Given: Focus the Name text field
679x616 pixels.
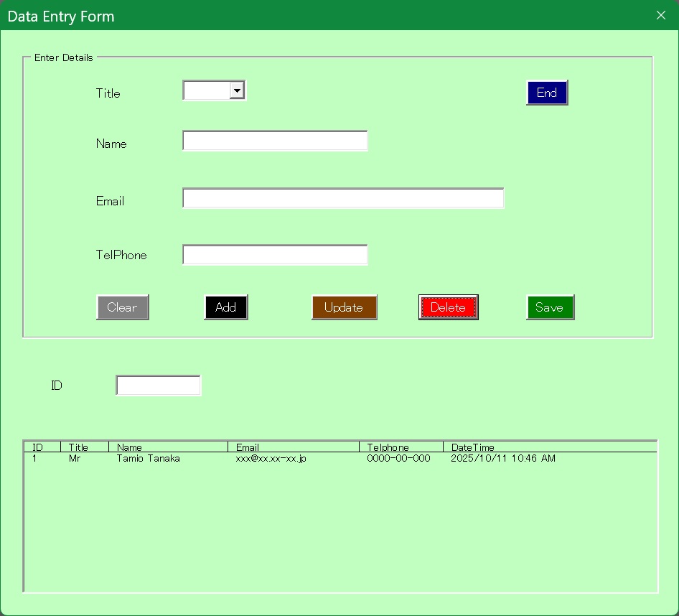Looking at the screenshot, I should tap(275, 141).
